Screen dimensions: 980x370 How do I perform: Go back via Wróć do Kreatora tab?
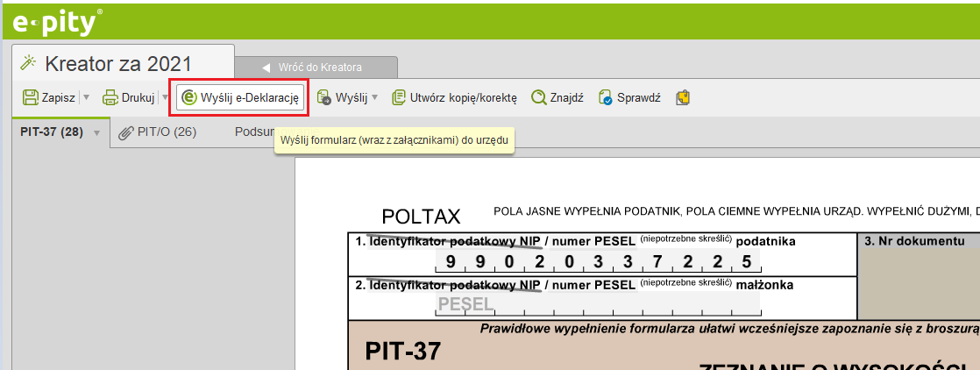tap(316, 67)
